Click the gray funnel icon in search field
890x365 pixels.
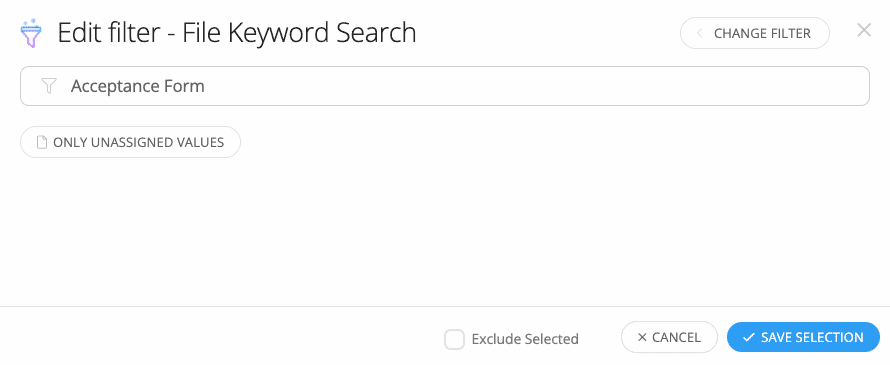49,86
